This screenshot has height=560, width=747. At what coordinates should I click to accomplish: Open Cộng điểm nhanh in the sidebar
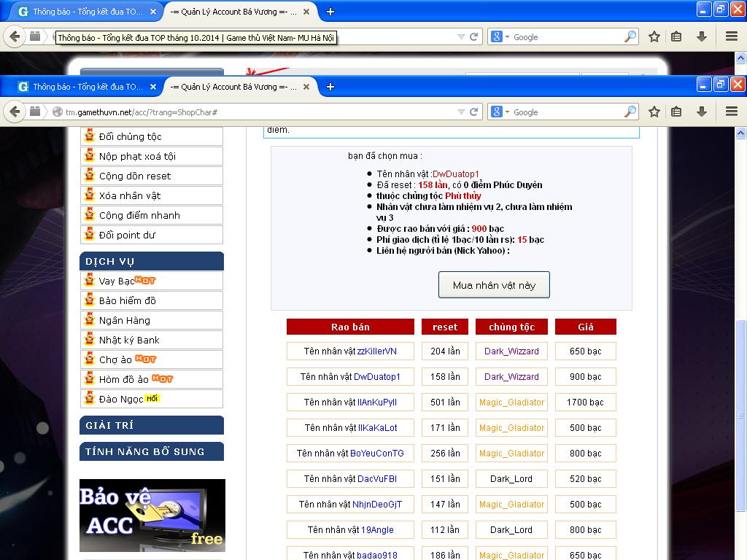pyautogui.click(x=139, y=215)
